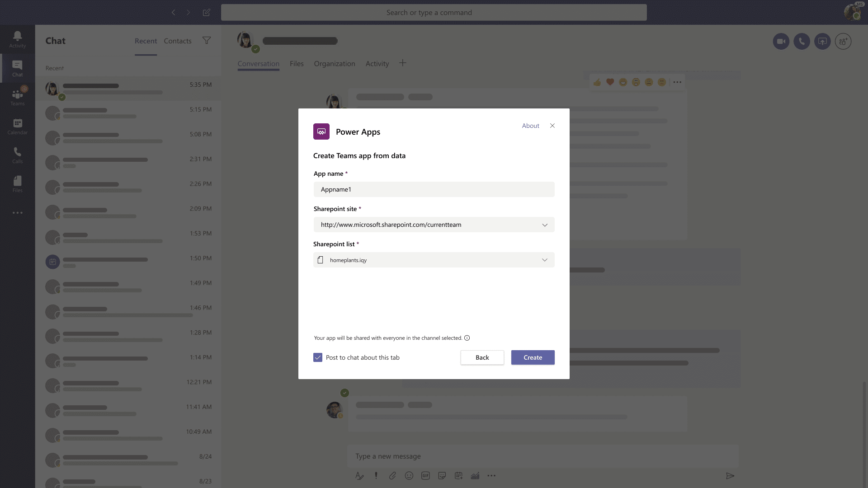Image resolution: width=868 pixels, height=488 pixels.
Task: Open the Calls sidebar icon
Action: 17,155
